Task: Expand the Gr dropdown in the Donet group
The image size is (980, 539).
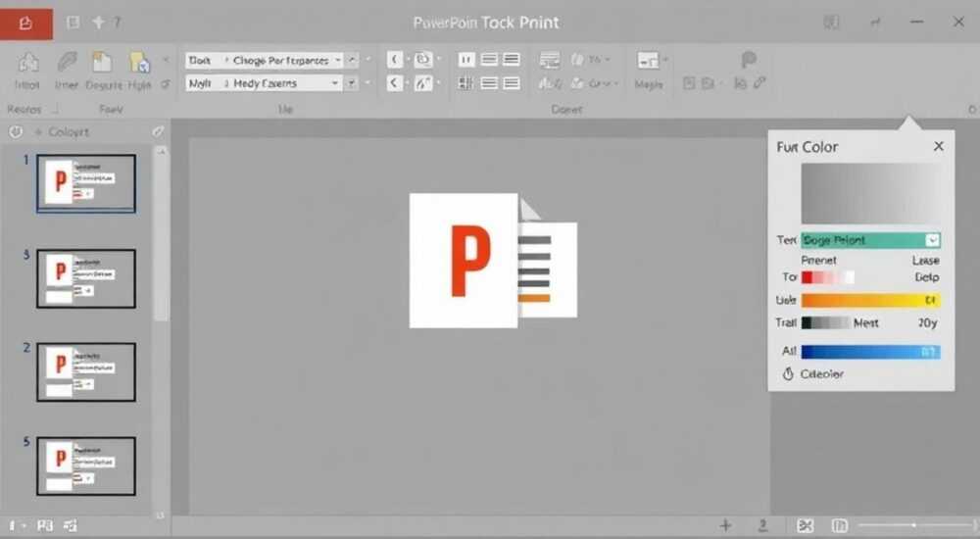Action: pyautogui.click(x=615, y=83)
